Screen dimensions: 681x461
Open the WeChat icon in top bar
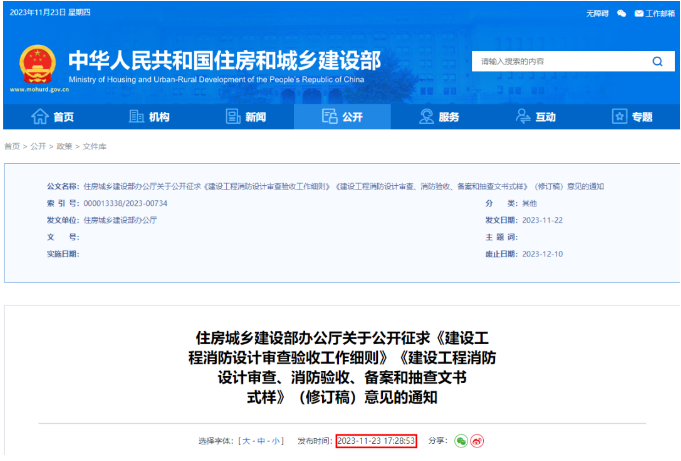click(x=621, y=14)
